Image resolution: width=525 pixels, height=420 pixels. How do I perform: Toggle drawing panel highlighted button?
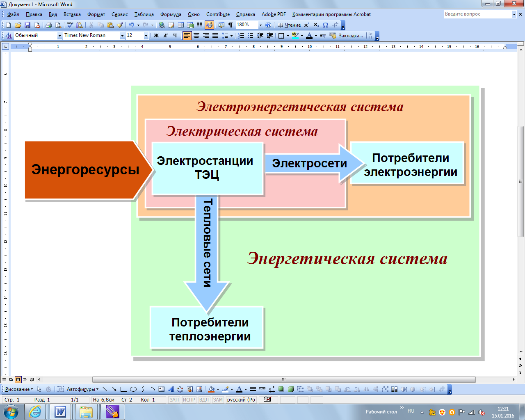(210, 25)
